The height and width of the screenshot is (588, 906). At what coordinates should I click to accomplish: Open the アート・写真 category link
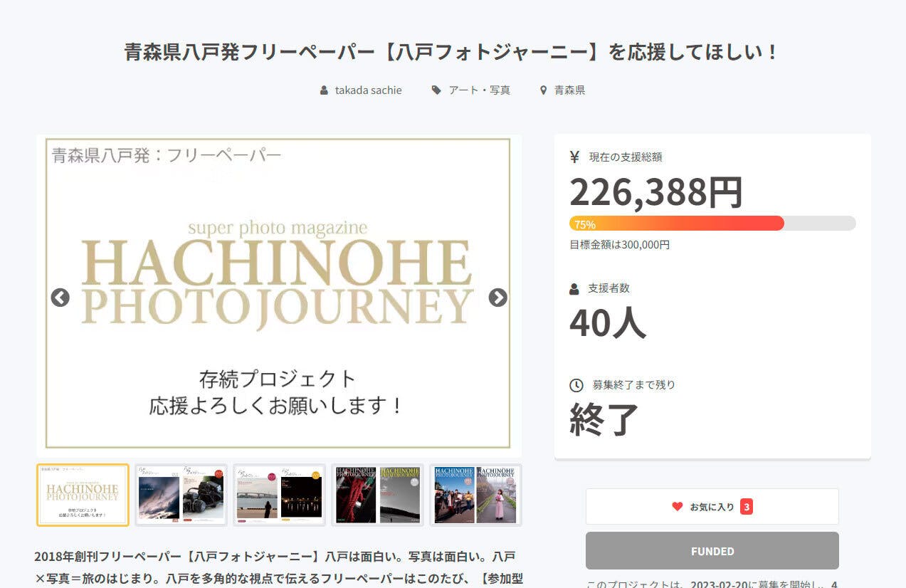click(479, 90)
